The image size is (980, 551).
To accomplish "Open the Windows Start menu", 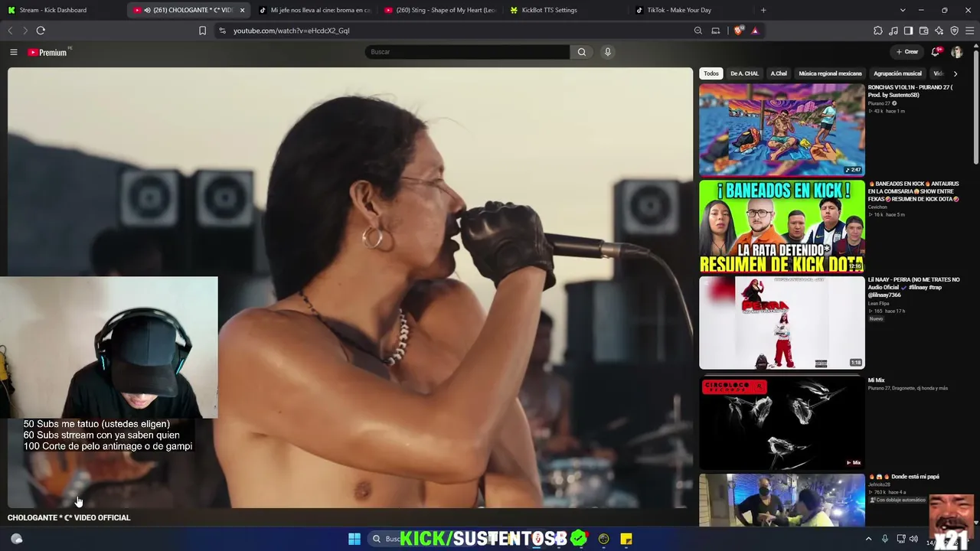I will (x=354, y=539).
